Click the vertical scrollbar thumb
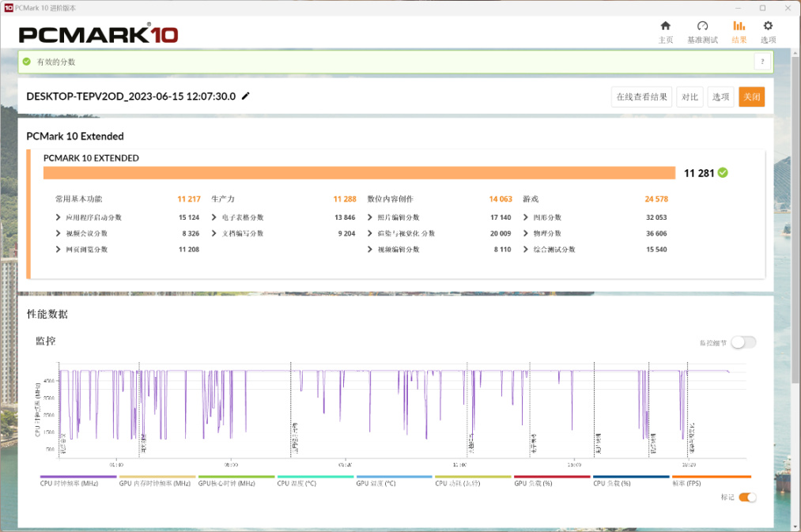Image resolution: width=801 pixels, height=532 pixels. point(795,220)
